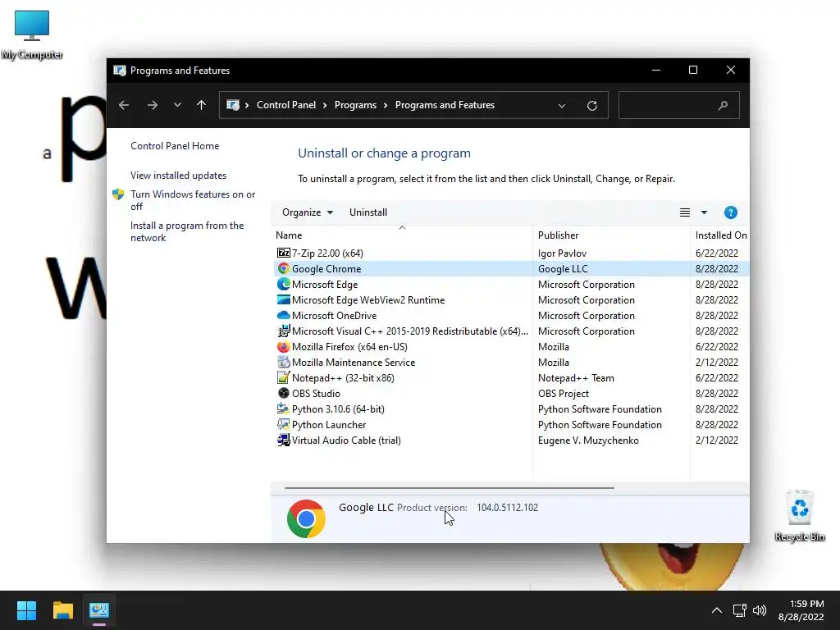840x630 pixels.
Task: Open the Organize dropdown menu
Action: tap(308, 212)
